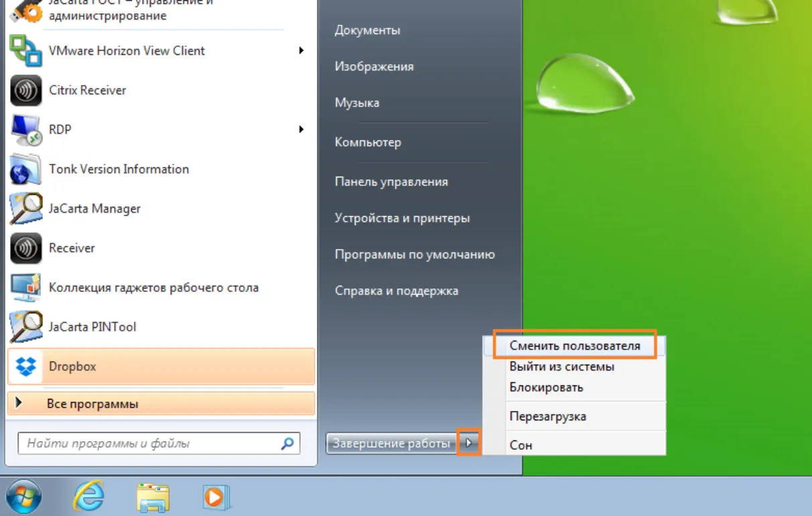Click the RDP monitor icon
Viewport: 812px width, 516px height.
coord(26,130)
